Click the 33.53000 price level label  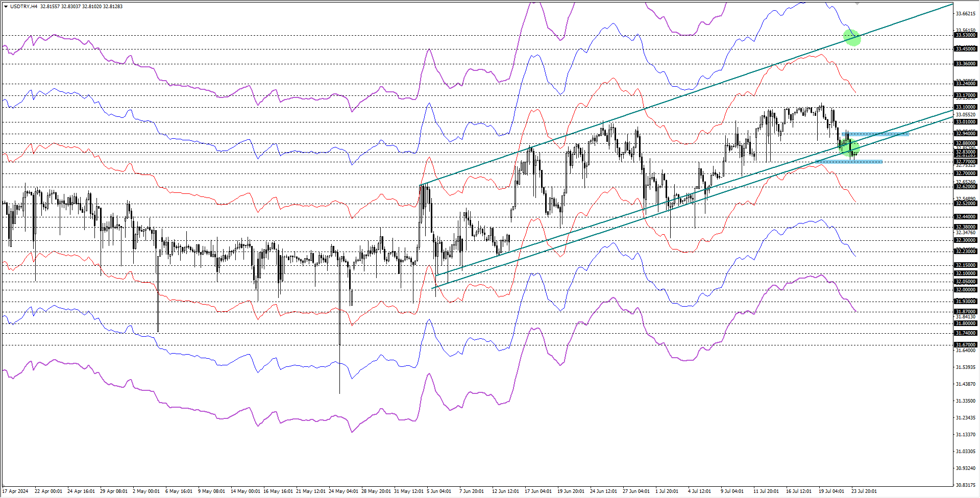click(x=966, y=35)
